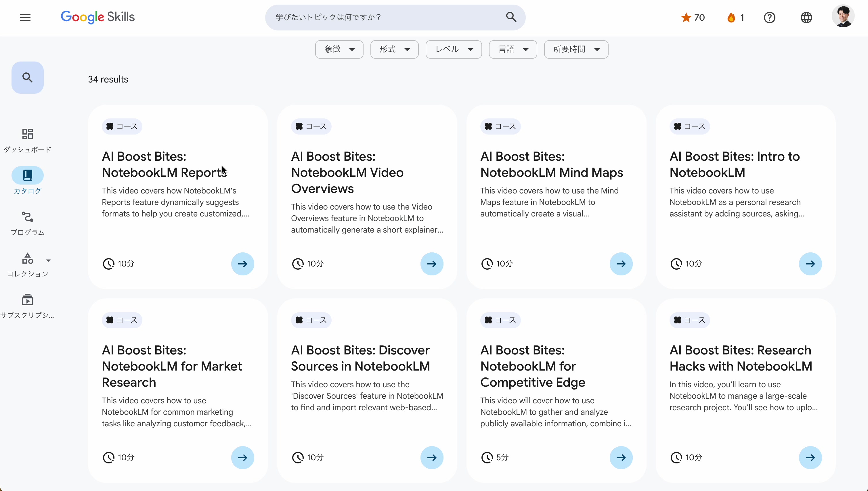Open the 形式 filter dropdown
868x491 pixels.
pos(394,49)
